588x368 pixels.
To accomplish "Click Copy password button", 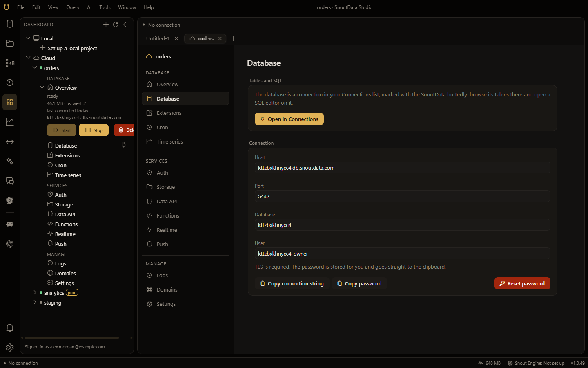I will click(x=359, y=283).
